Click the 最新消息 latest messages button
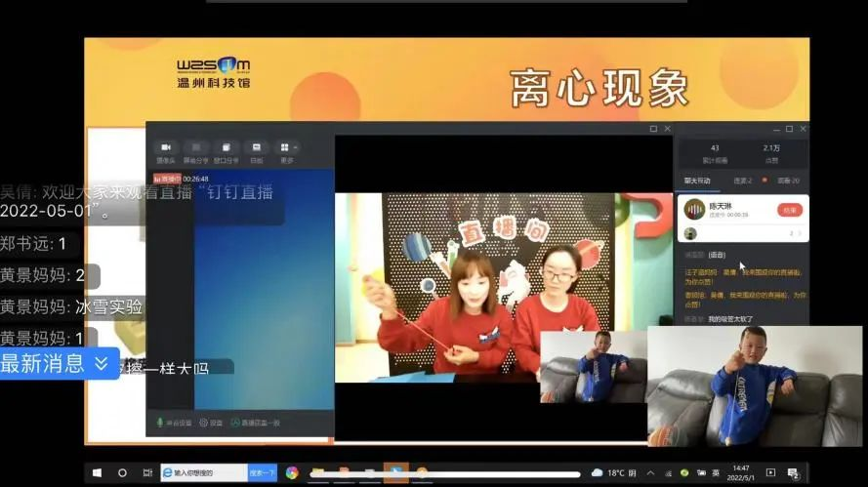This screenshot has width=868, height=487. point(60,364)
